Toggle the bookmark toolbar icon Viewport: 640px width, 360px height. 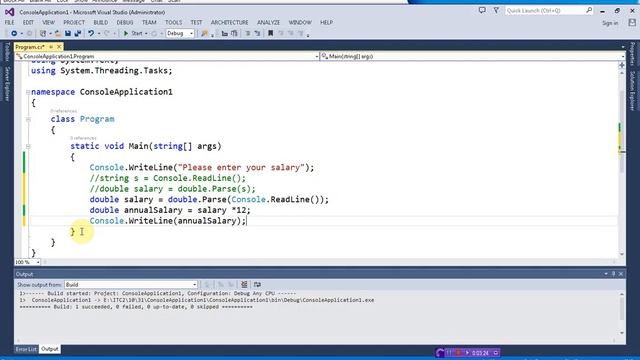tap(270, 33)
